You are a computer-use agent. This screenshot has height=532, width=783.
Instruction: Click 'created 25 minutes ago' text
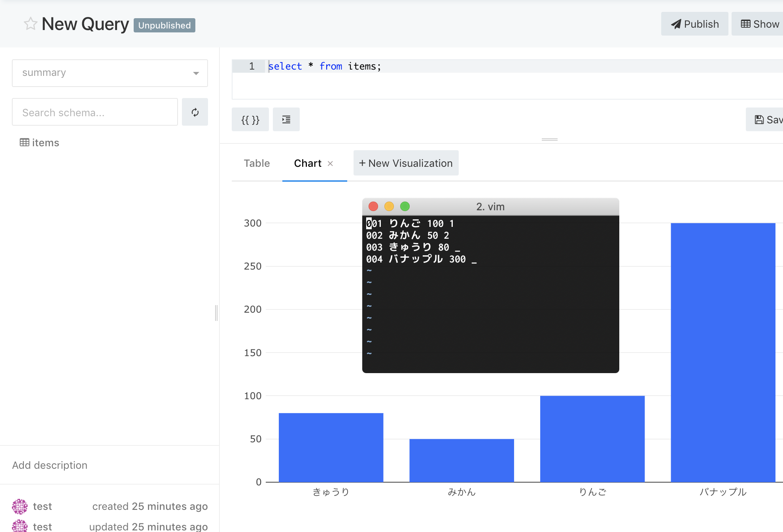pyautogui.click(x=150, y=506)
